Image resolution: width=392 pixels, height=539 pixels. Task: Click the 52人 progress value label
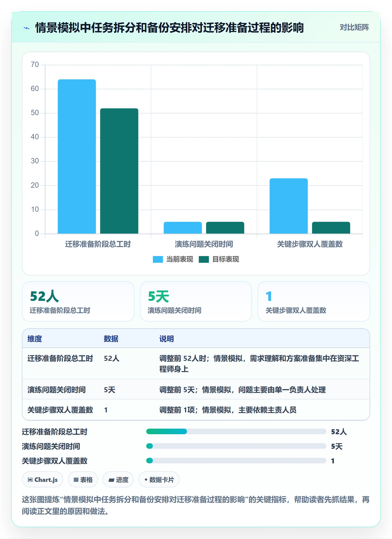point(339,432)
